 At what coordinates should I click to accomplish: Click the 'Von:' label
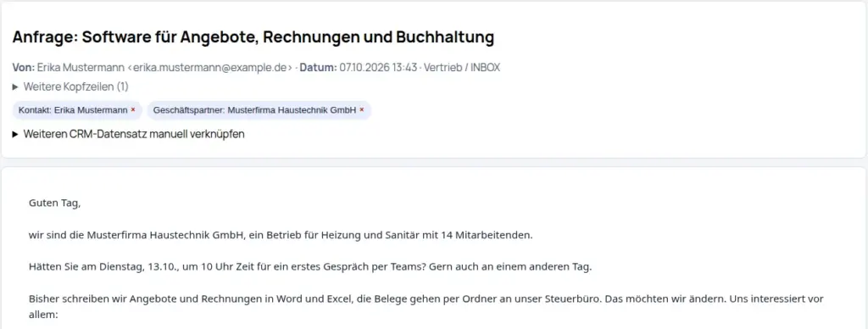pyautogui.click(x=24, y=68)
